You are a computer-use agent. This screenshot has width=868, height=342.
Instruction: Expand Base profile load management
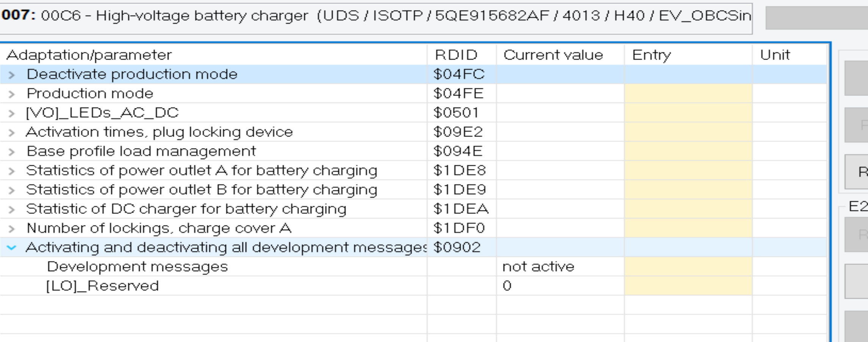coord(12,152)
